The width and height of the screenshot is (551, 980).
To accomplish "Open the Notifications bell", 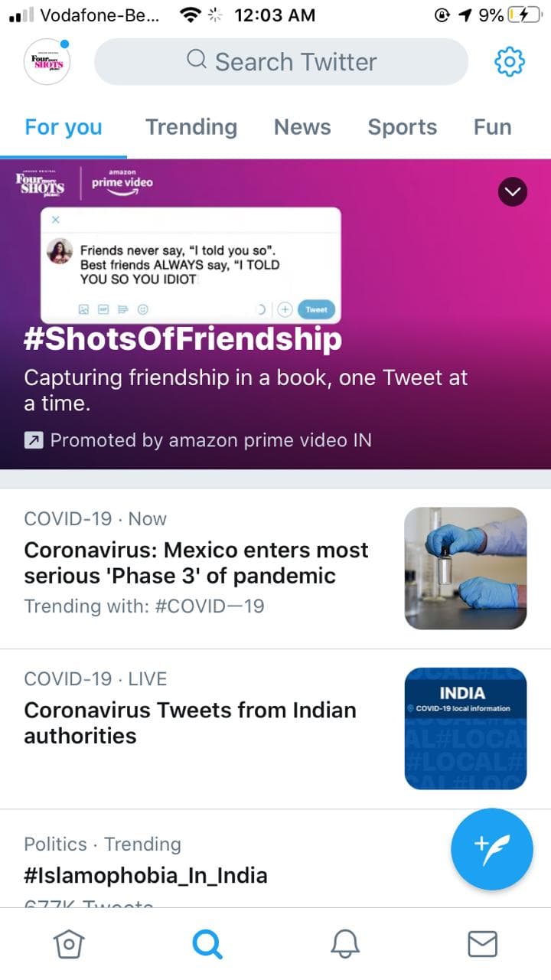I will point(345,945).
